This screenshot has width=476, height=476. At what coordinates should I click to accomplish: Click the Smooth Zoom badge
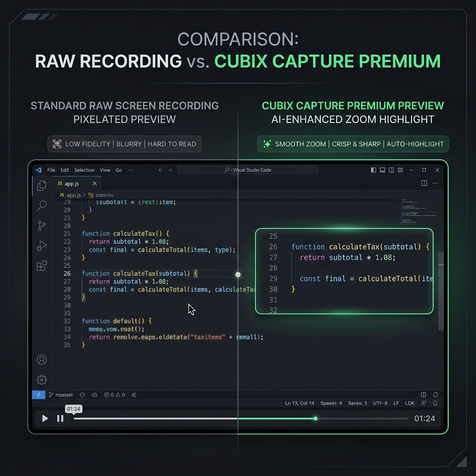[353, 144]
